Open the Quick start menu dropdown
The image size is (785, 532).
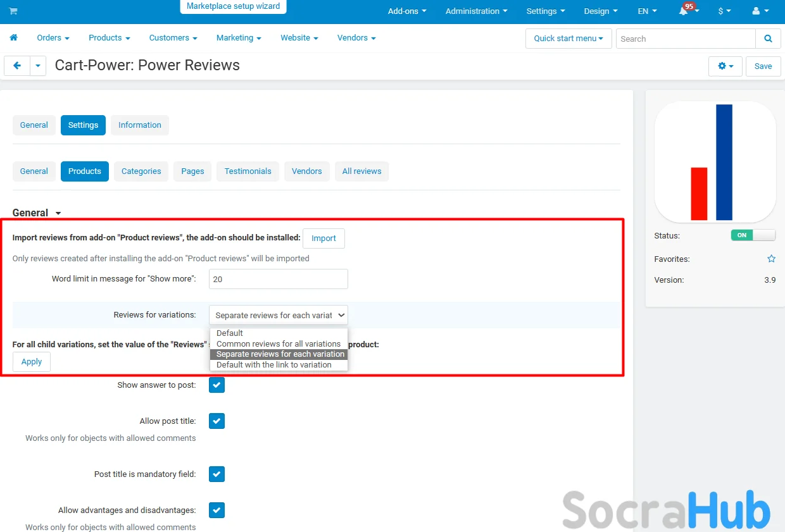(568, 39)
